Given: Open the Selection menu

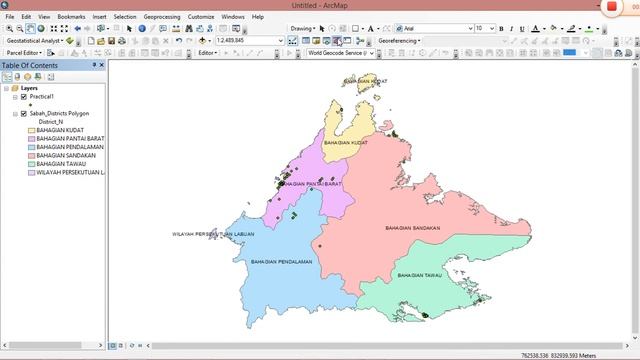Looking at the screenshot, I should click(x=125, y=17).
